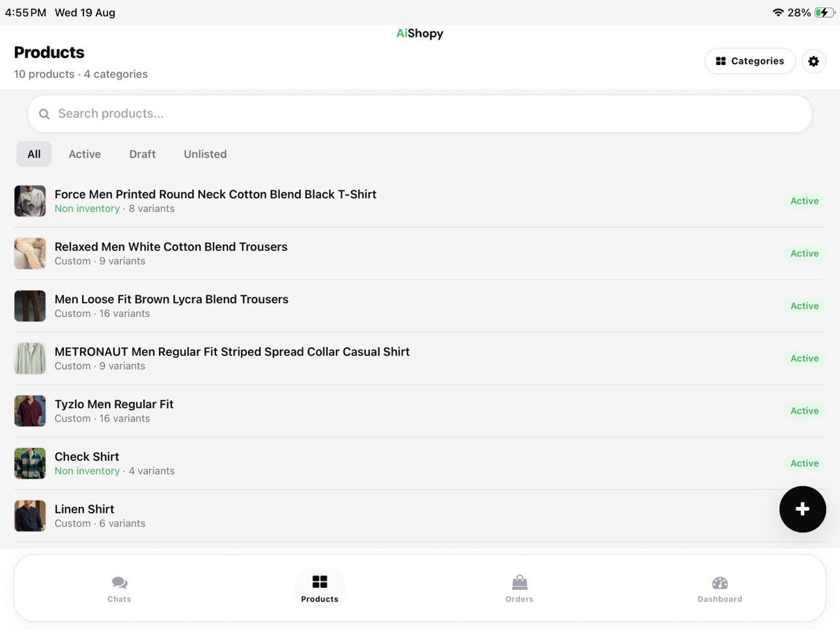
Task: Click the AiShopy logo title
Action: pos(419,33)
